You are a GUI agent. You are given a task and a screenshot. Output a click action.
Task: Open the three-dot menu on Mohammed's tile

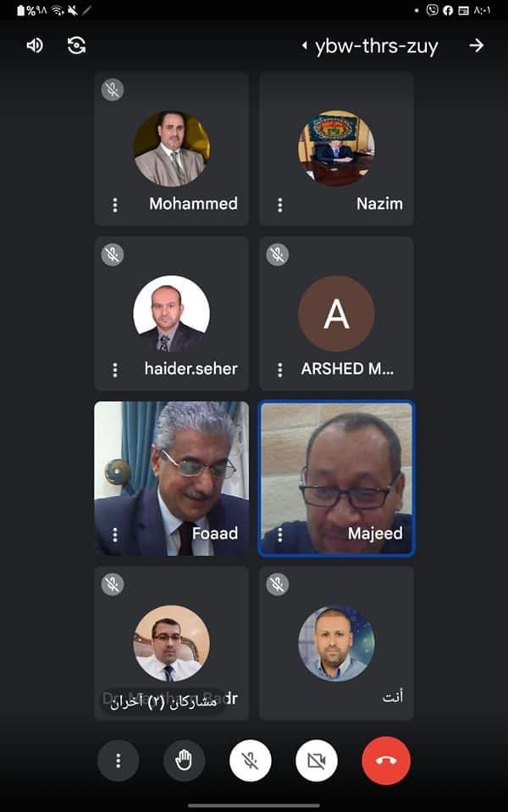click(x=115, y=206)
